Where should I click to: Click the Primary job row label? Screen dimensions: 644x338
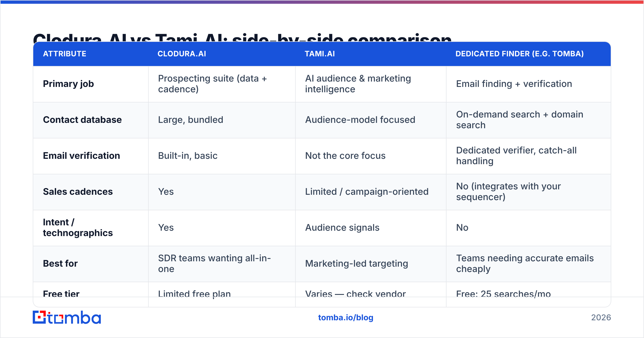pos(68,84)
